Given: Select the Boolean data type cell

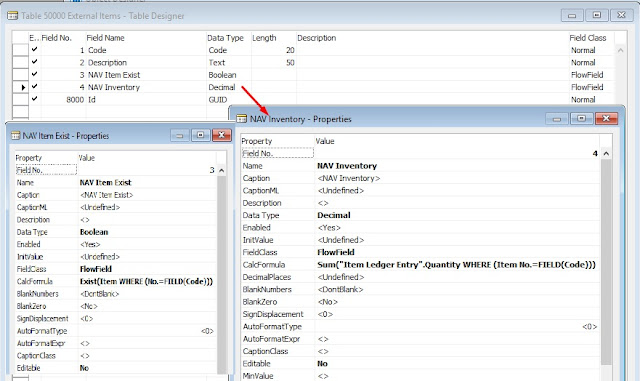Looking at the screenshot, I should pyautogui.click(x=222, y=75).
